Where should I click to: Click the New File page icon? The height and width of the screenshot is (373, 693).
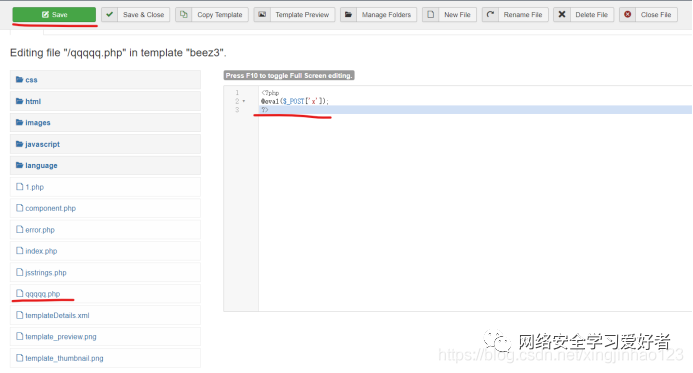click(430, 15)
